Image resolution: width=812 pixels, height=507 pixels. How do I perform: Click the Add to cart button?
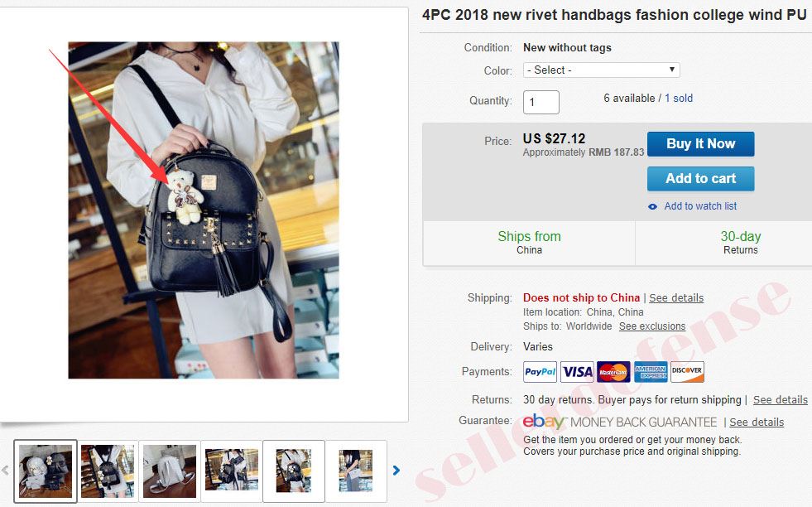click(700, 178)
